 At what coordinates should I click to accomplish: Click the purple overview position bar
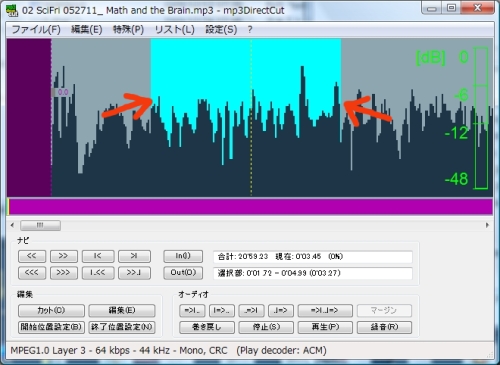pyautogui.click(x=250, y=207)
